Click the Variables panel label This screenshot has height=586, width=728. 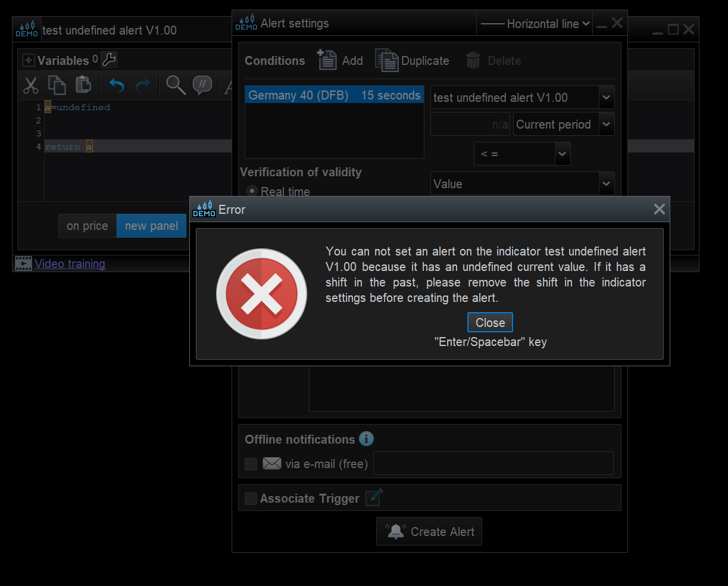click(x=63, y=60)
